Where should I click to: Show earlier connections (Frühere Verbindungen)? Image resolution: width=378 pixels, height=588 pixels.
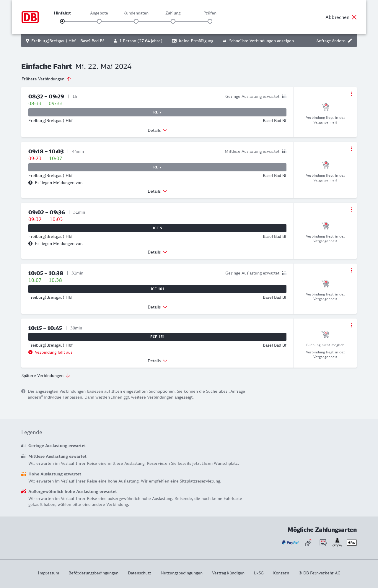46,79
